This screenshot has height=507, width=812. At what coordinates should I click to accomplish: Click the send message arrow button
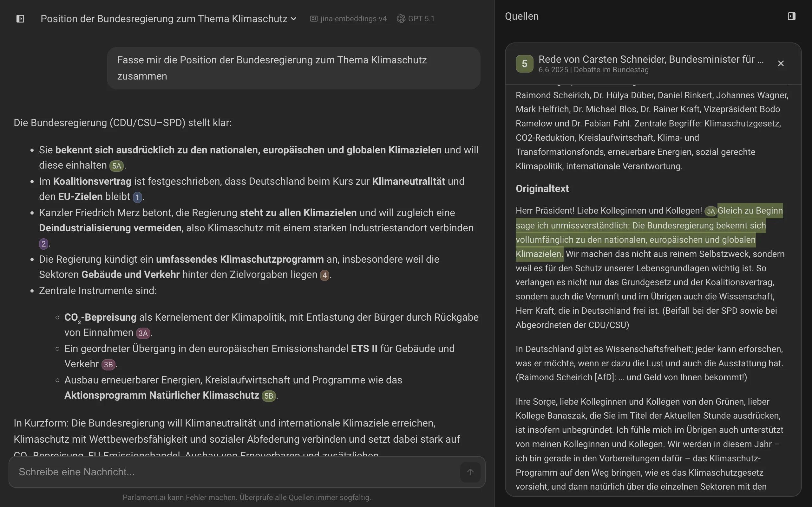[470, 472]
